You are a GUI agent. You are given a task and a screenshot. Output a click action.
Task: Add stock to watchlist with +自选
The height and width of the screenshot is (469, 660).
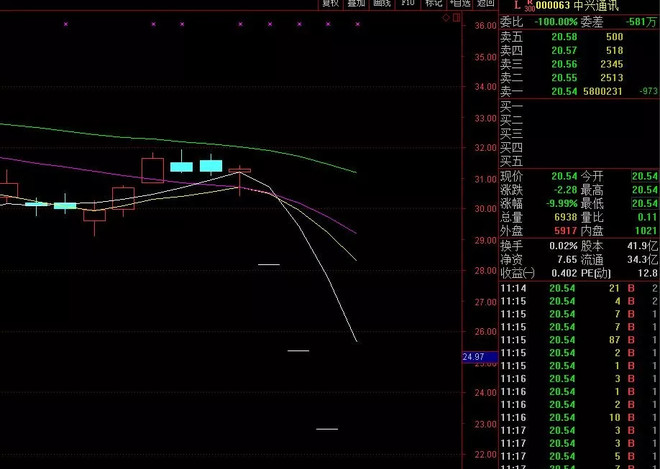(459, 4)
